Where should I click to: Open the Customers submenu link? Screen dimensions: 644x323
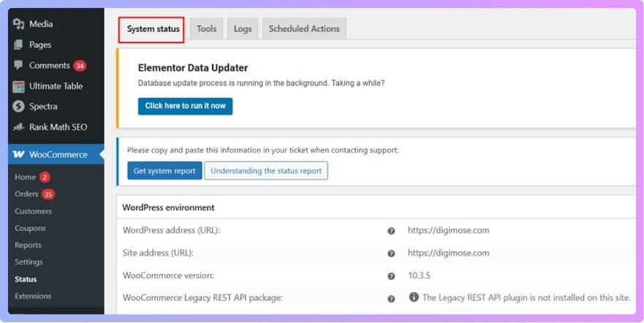(34, 211)
